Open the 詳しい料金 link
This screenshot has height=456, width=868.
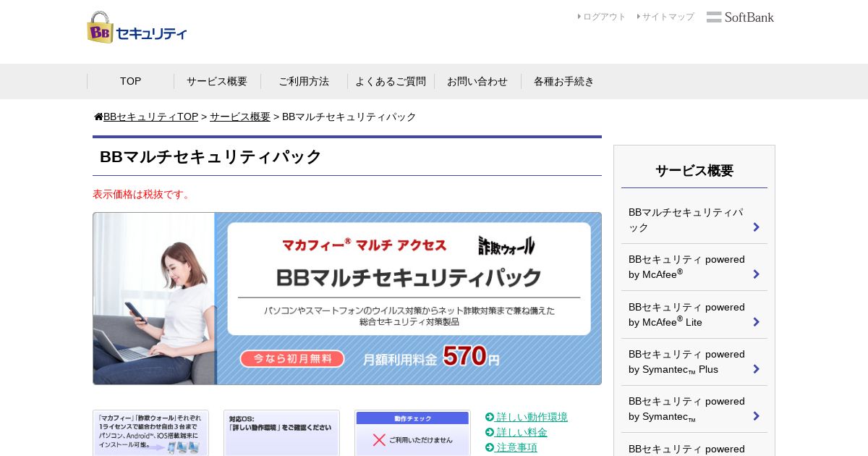(x=522, y=432)
